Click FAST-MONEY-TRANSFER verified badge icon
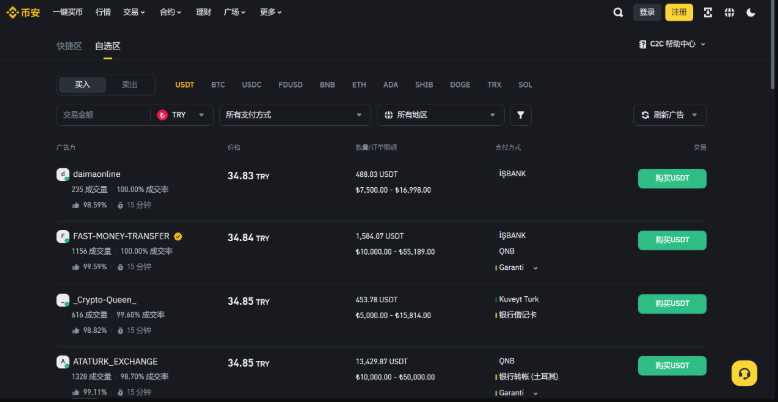778x402 pixels. [178, 237]
